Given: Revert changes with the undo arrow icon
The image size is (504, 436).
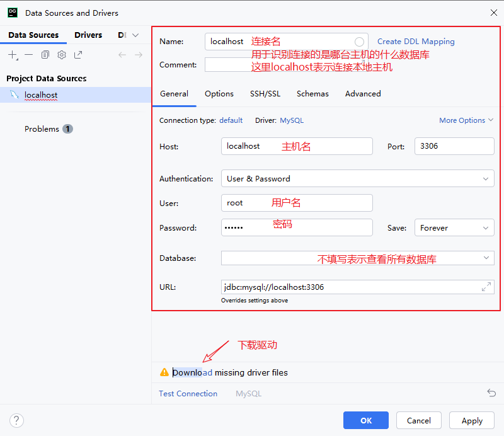Looking at the screenshot, I should (491, 393).
